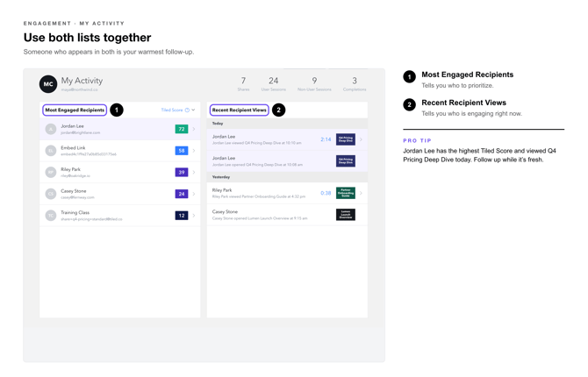Click the purple 39 score badge
The height and width of the screenshot is (377, 588).
point(182,173)
